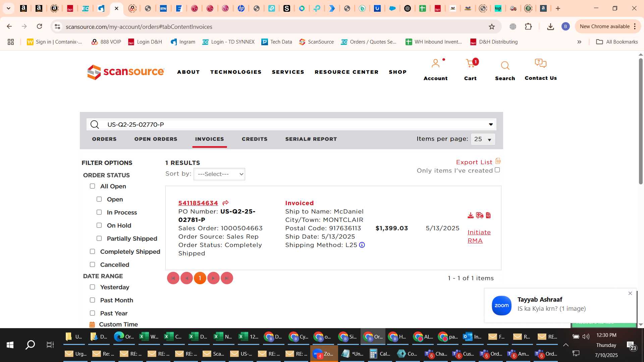Check the Past Month date range

pos(92,300)
